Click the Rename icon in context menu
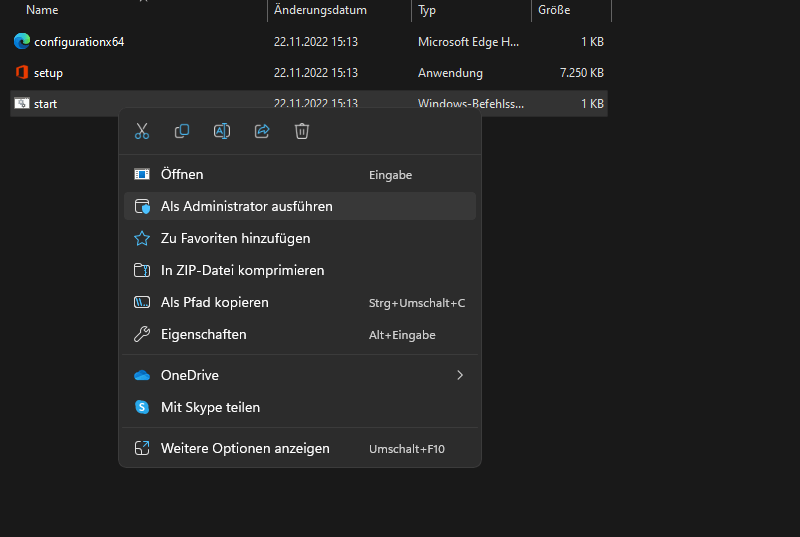 click(222, 131)
